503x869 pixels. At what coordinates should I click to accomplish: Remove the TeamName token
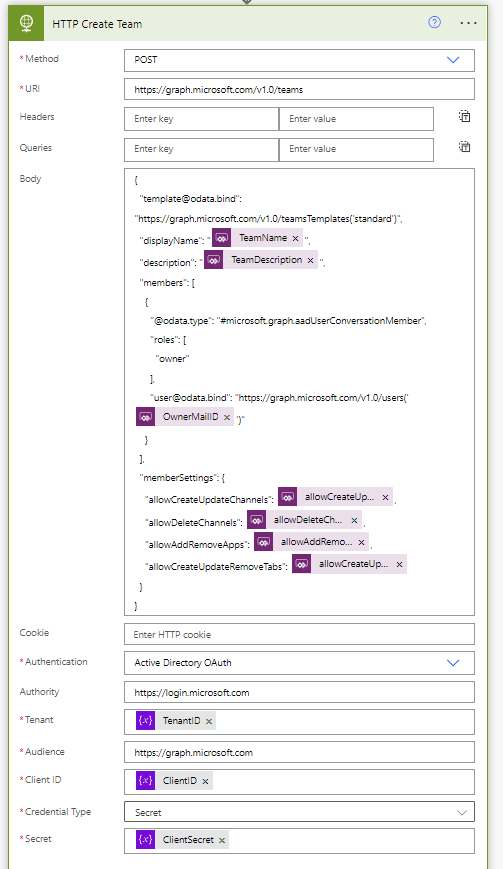pyautogui.click(x=295, y=238)
